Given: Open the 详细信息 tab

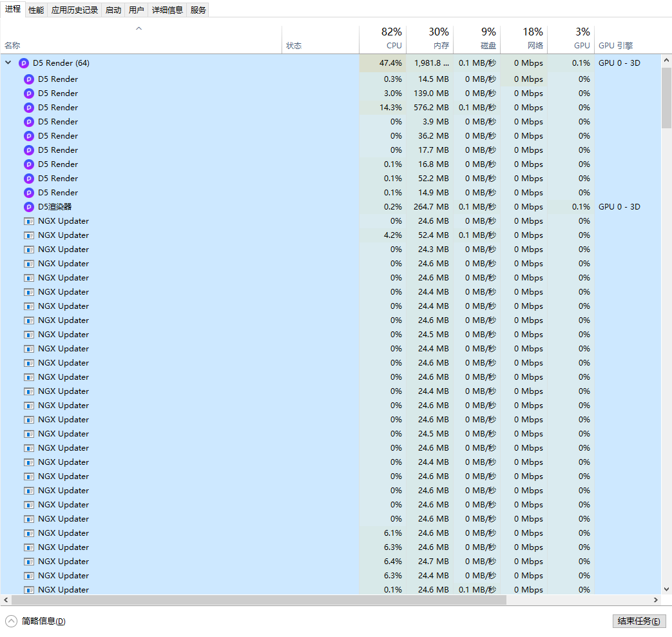Looking at the screenshot, I should [168, 10].
